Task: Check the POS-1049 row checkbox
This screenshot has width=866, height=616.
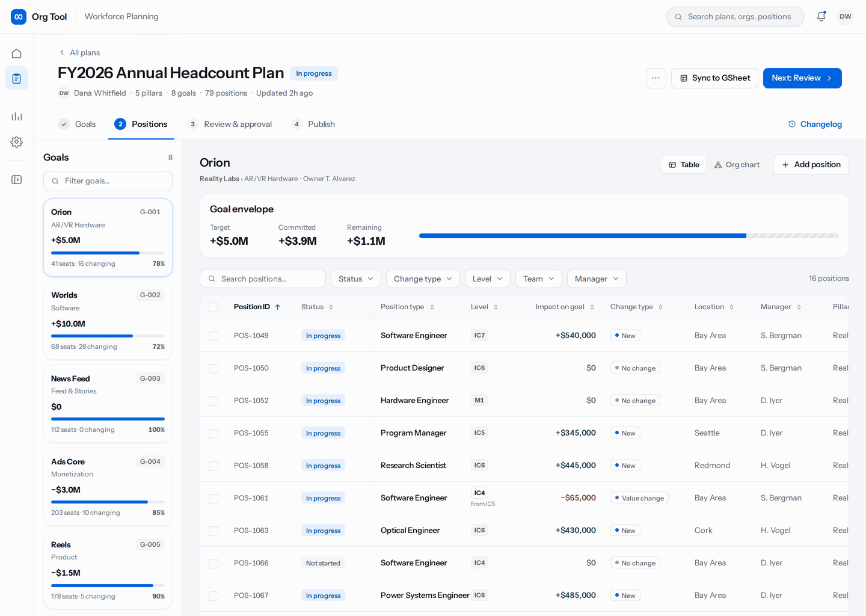Action: tap(213, 336)
